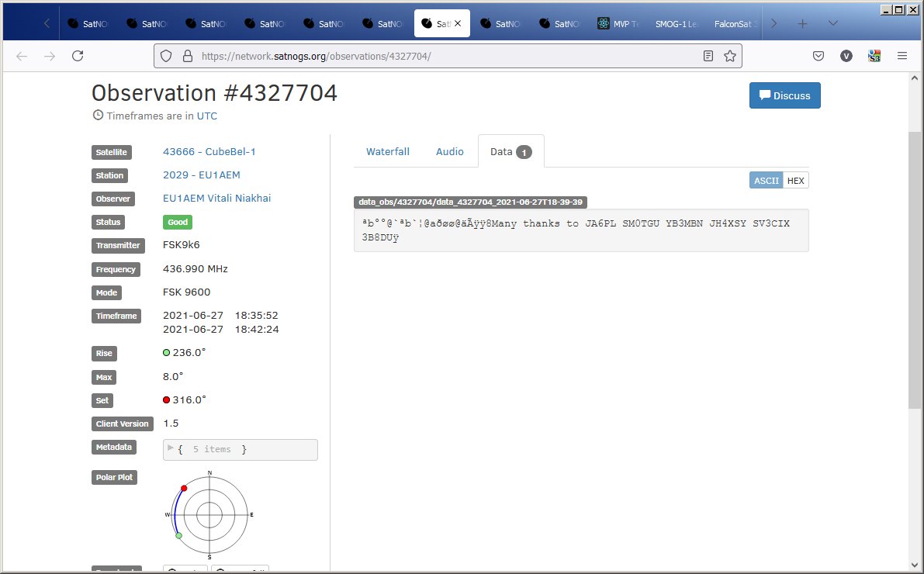Click the Satellite label badge
The image size is (924, 574).
click(112, 152)
